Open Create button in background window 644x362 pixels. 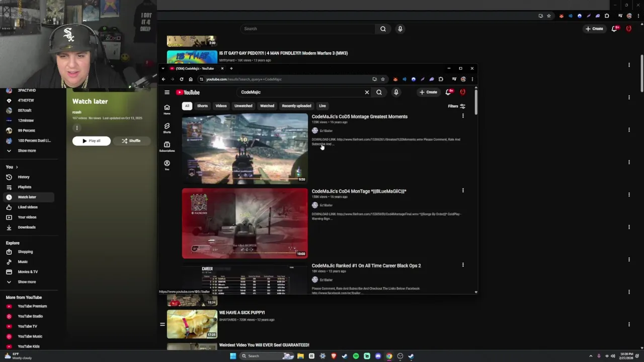tap(594, 29)
